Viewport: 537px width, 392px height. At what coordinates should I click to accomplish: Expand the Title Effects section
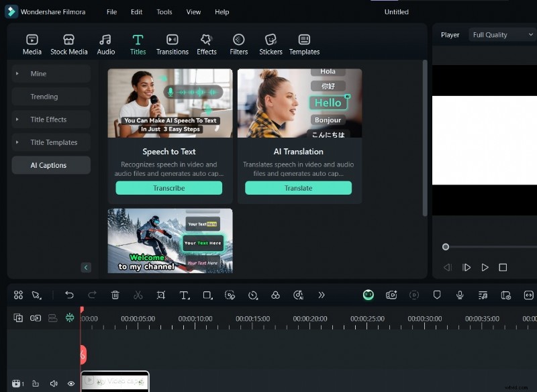click(50, 119)
